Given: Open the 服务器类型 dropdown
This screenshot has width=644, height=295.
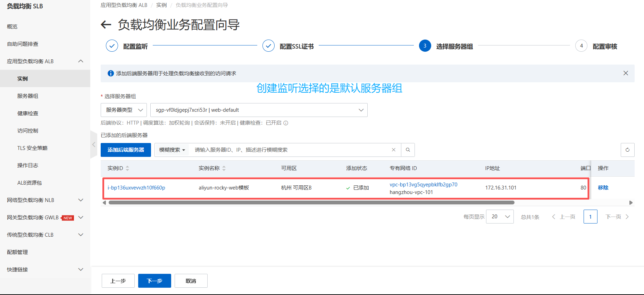Looking at the screenshot, I should click(x=124, y=110).
